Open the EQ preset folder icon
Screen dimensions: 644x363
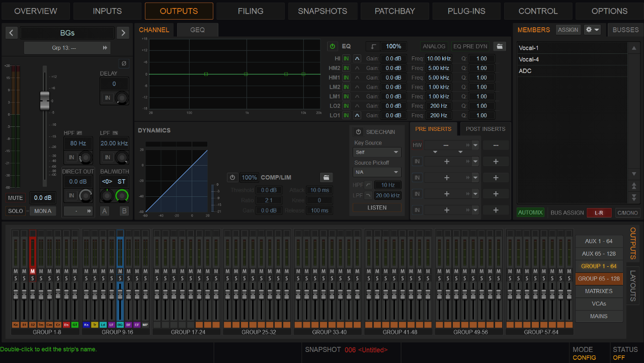pyautogui.click(x=499, y=46)
